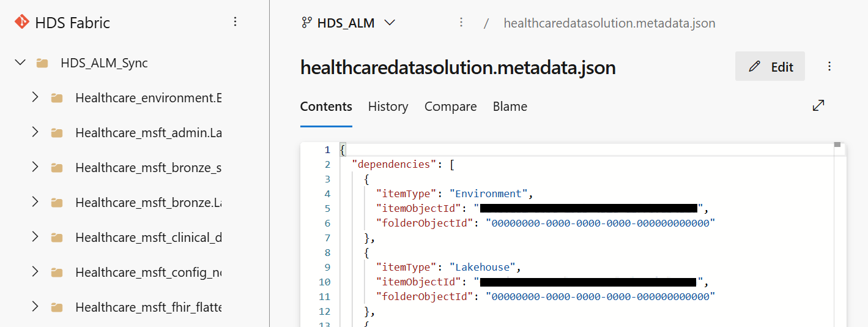Open breadcrumb more options beside branch
This screenshot has width=868, height=327.
point(461,23)
